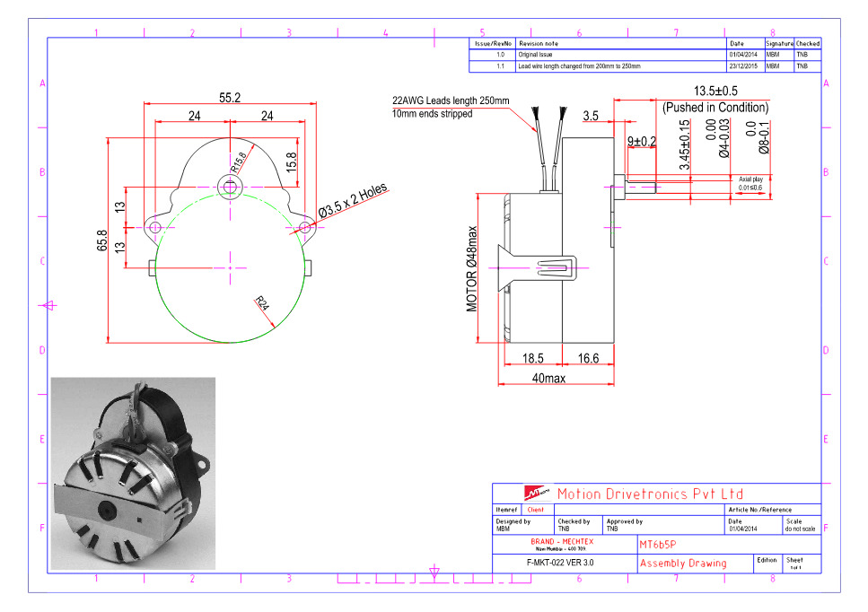The width and height of the screenshot is (868, 612).
Task: Select the Scale label in title block
Action: point(793,521)
